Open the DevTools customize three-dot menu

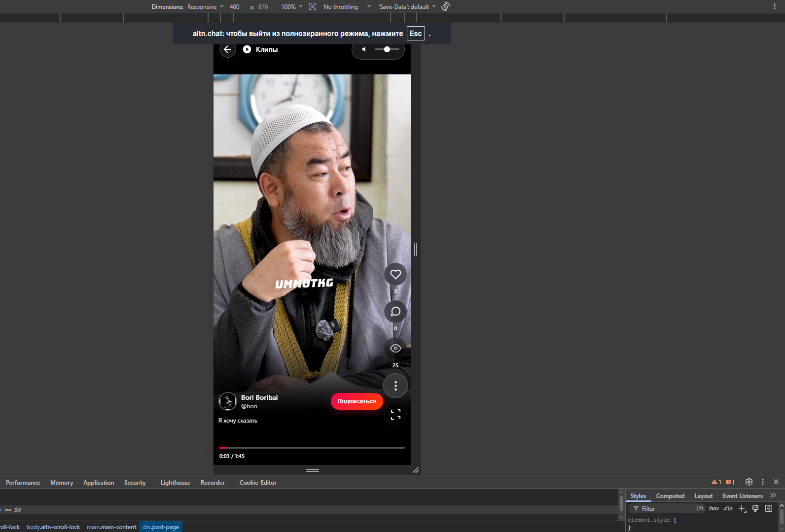(x=763, y=482)
